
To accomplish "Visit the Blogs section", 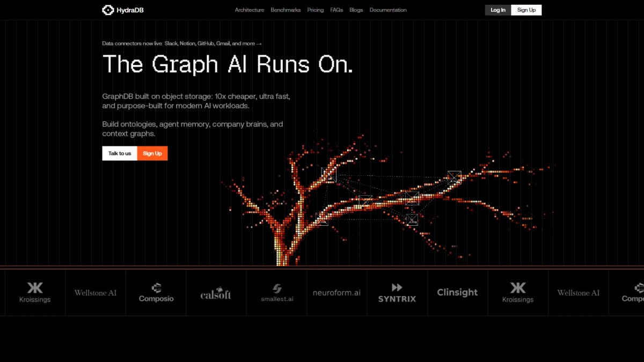I will point(356,10).
